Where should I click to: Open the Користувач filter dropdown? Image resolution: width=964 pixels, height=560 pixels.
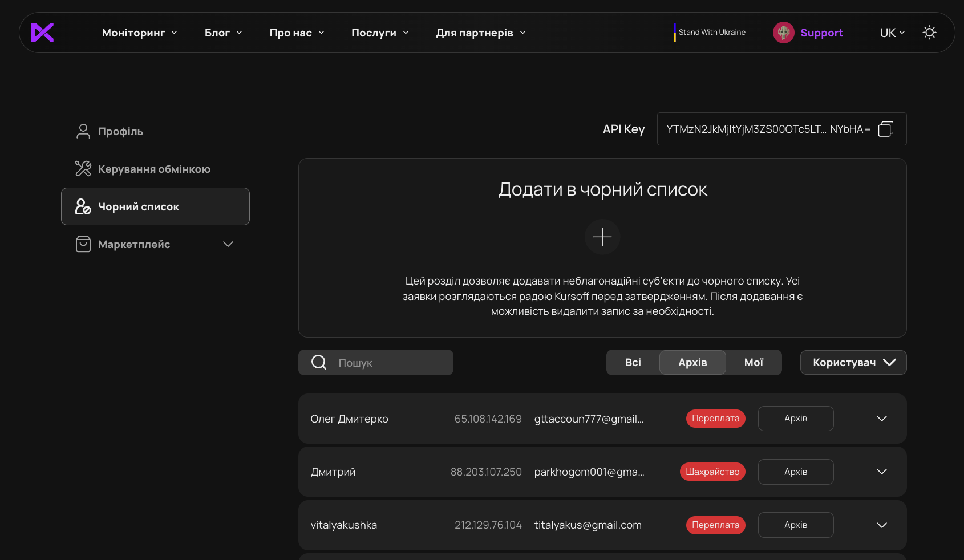[853, 363]
